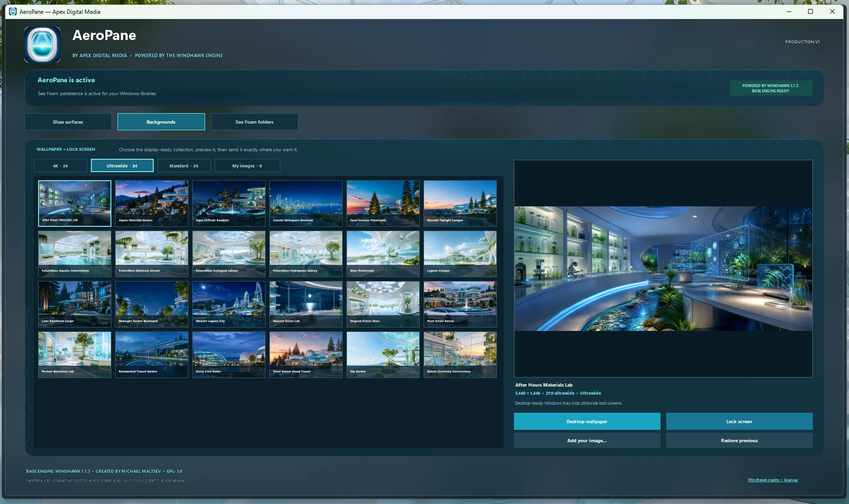The image size is (849, 504).
Task: Open the Backgrounds tab
Action: coord(161,122)
